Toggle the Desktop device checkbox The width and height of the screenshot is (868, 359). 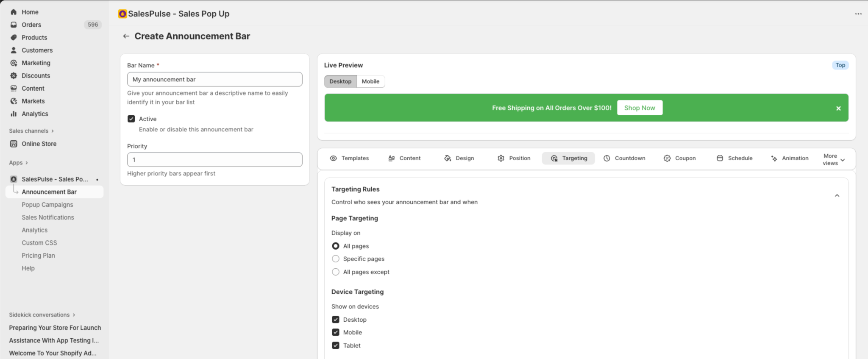[336, 320]
